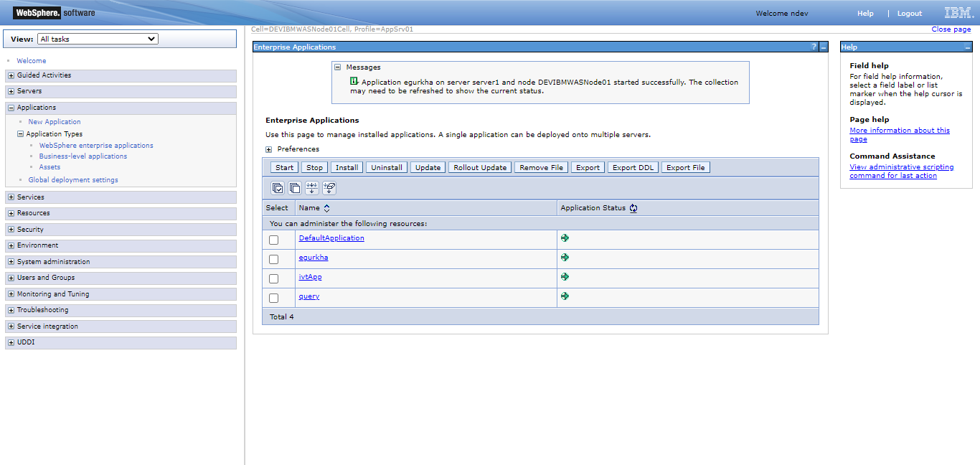
Task: Open the ivtApp application link
Action: coord(311,277)
